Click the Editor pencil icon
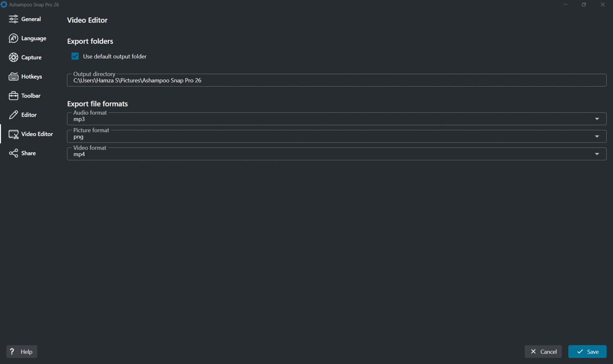Image resolution: width=613 pixels, height=364 pixels. coord(13,115)
